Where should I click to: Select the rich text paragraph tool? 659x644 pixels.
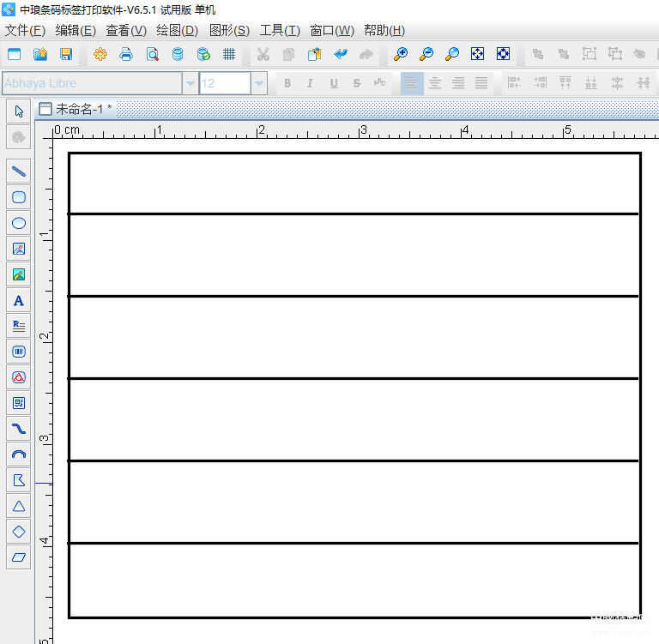click(x=19, y=326)
